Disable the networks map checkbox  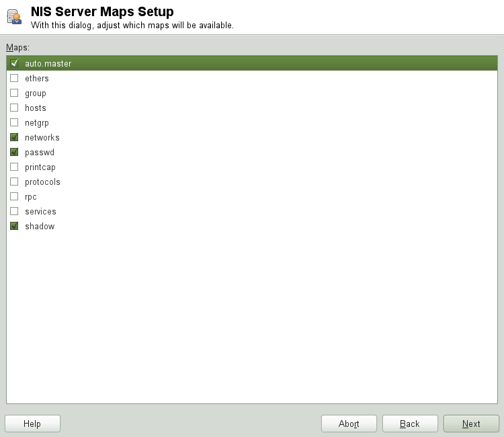(14, 138)
